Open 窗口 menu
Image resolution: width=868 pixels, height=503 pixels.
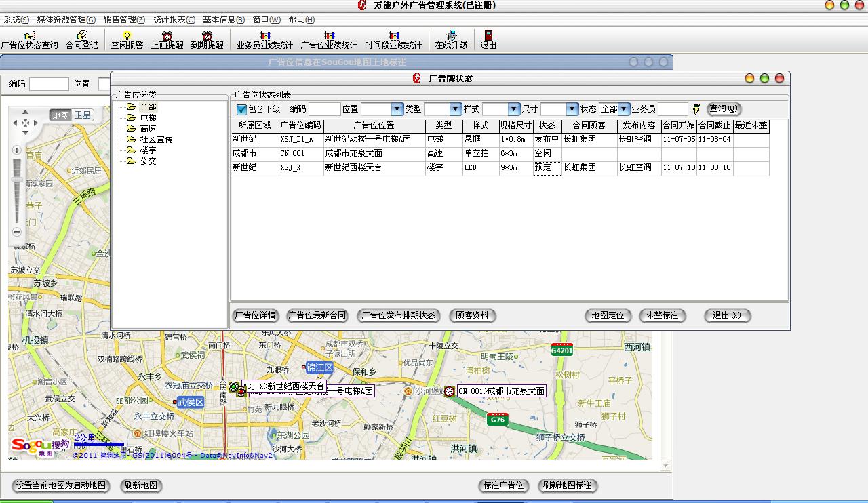(x=267, y=20)
